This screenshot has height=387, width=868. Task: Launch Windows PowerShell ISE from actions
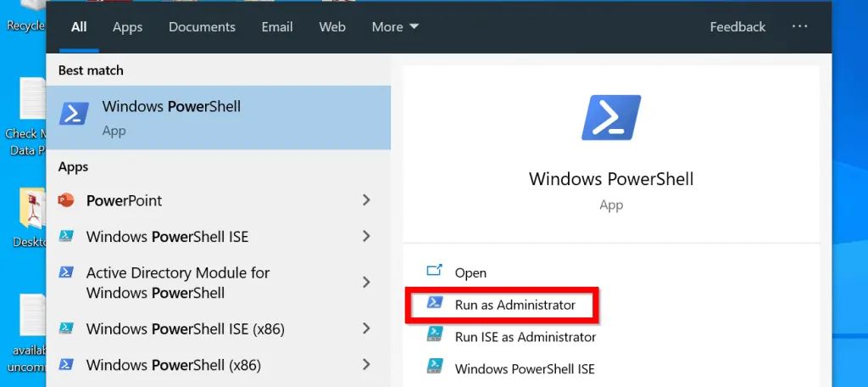525,368
